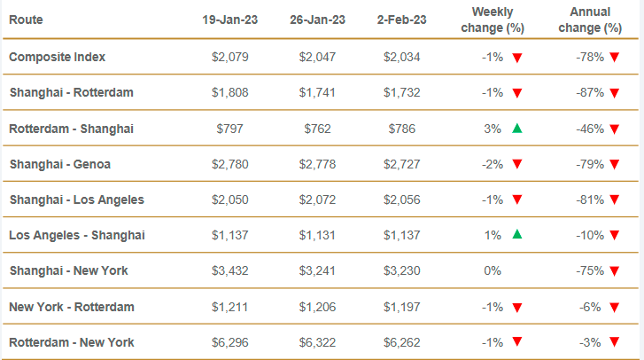Click the red weekly-change arrow for Shanghai - Los Angeles

tap(517, 200)
